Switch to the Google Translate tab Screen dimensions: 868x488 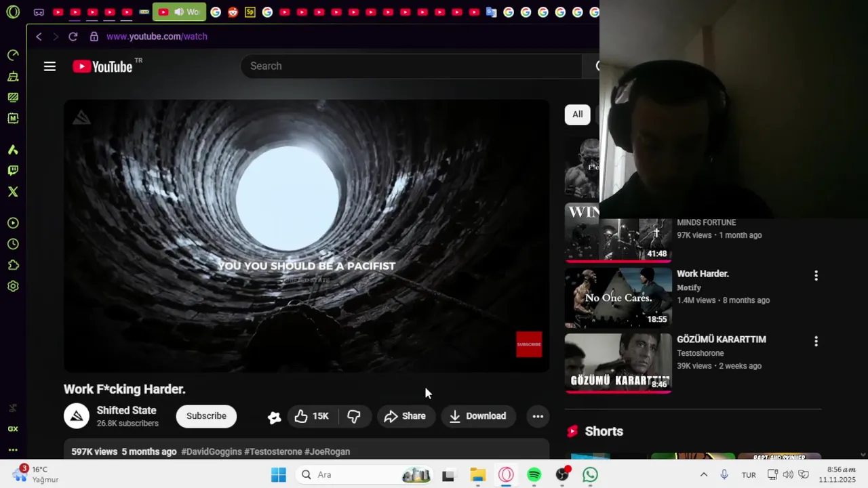[x=492, y=12]
